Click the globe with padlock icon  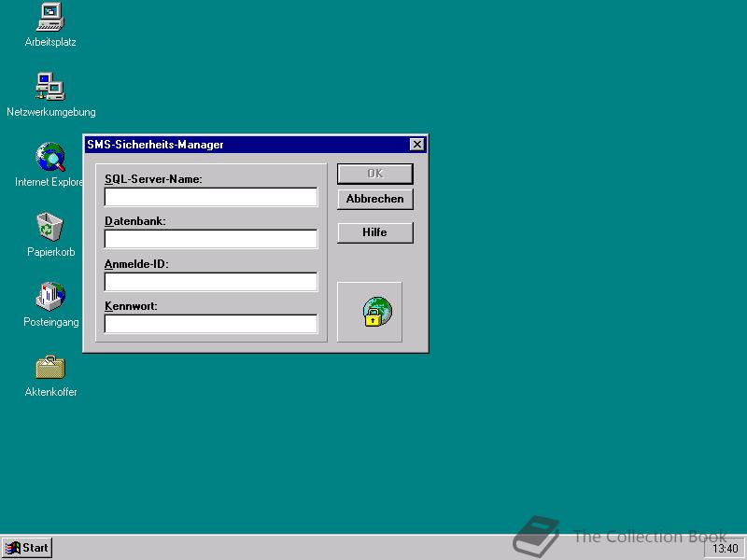pos(377,312)
